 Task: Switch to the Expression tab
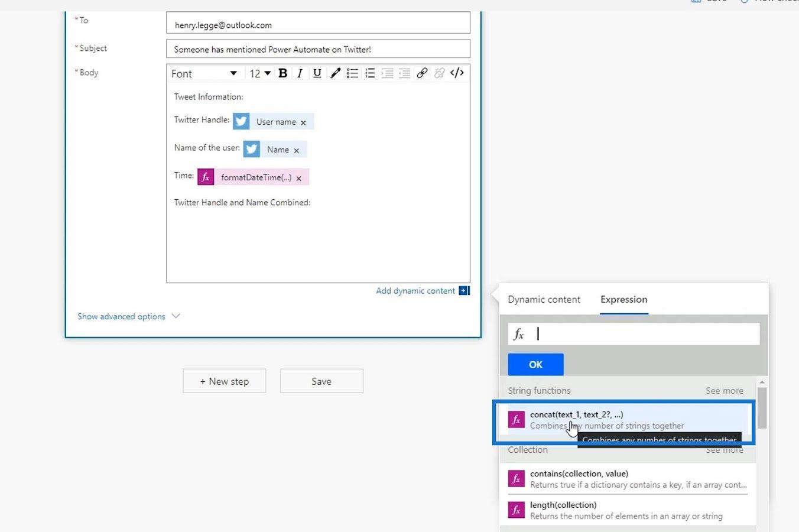click(624, 300)
